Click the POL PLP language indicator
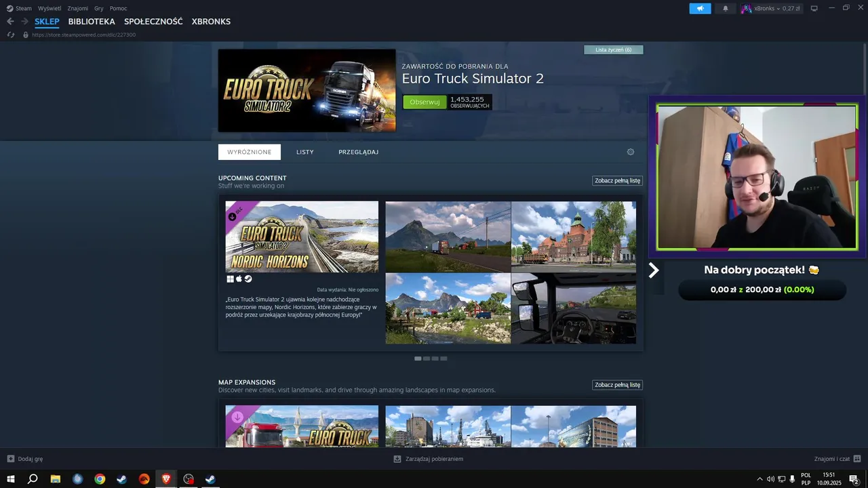 click(806, 479)
